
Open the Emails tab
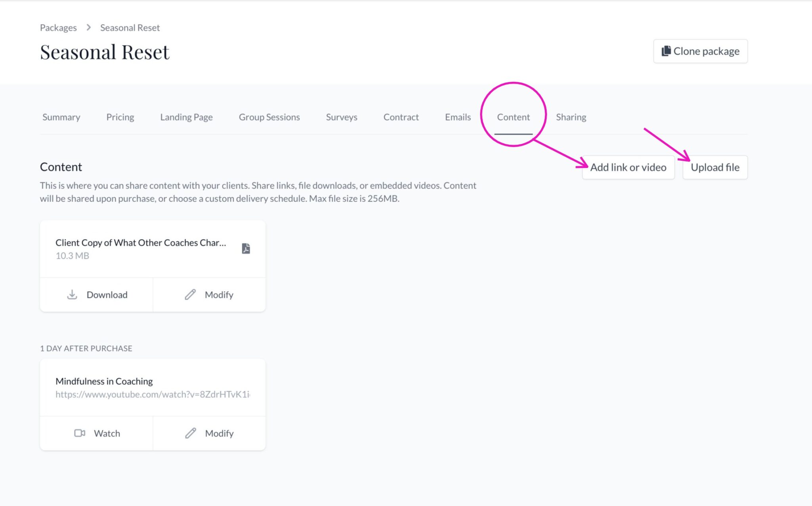[458, 117]
